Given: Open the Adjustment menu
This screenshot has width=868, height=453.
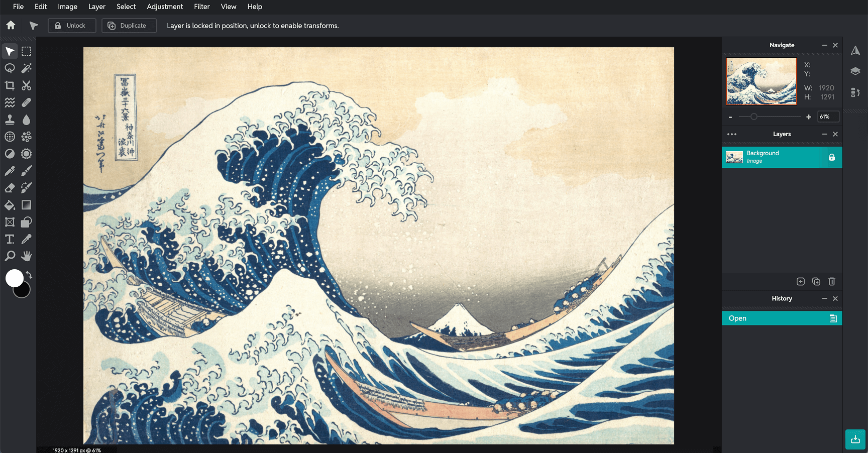Looking at the screenshot, I should (x=165, y=7).
